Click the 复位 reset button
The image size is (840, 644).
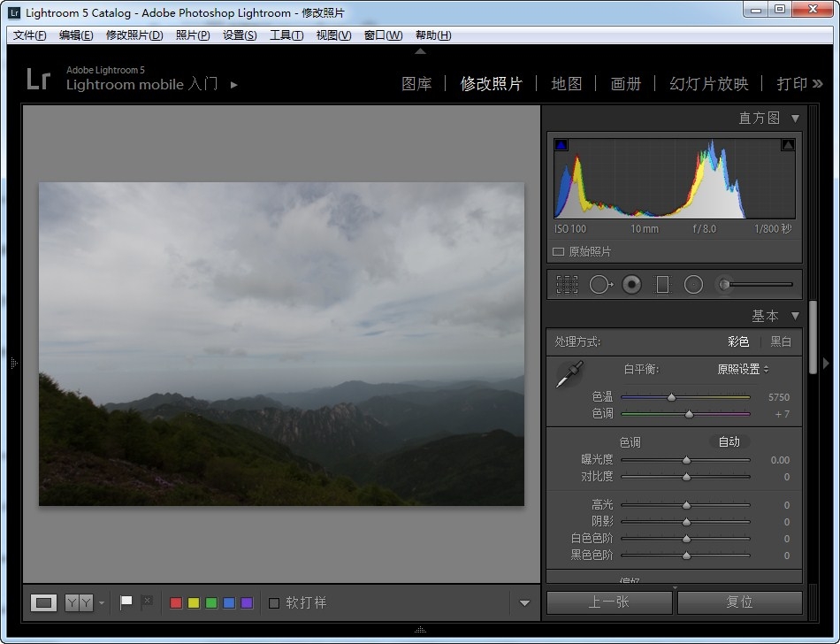739,602
